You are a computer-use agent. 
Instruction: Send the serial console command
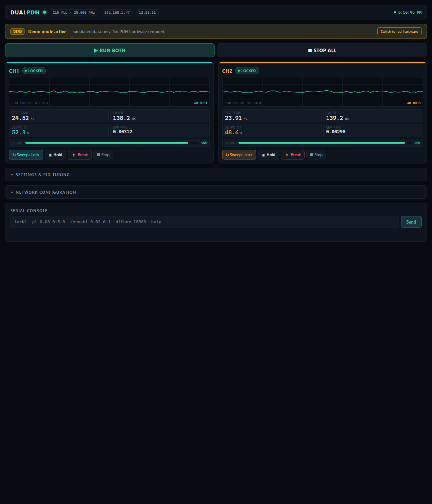tap(411, 222)
